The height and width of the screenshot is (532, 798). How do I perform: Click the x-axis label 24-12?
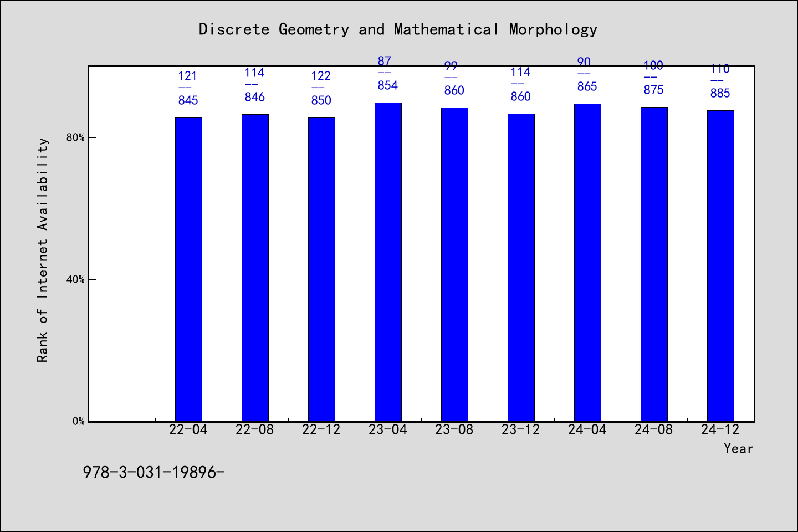(720, 429)
